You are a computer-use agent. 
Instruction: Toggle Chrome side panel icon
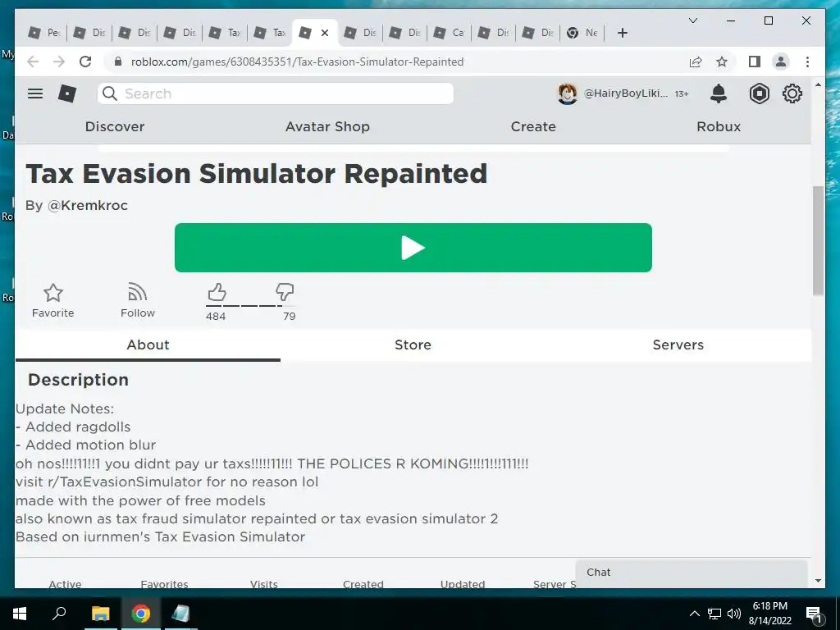755,62
